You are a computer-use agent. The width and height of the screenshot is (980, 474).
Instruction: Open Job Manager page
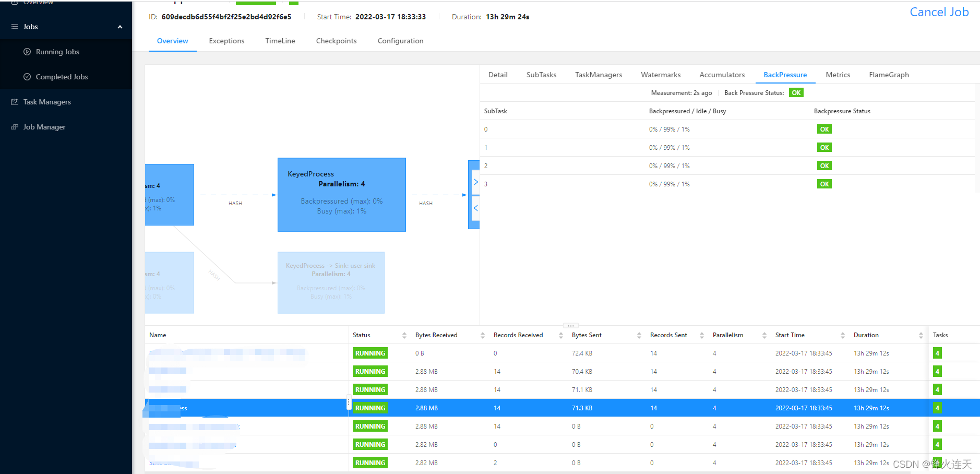[x=44, y=127]
